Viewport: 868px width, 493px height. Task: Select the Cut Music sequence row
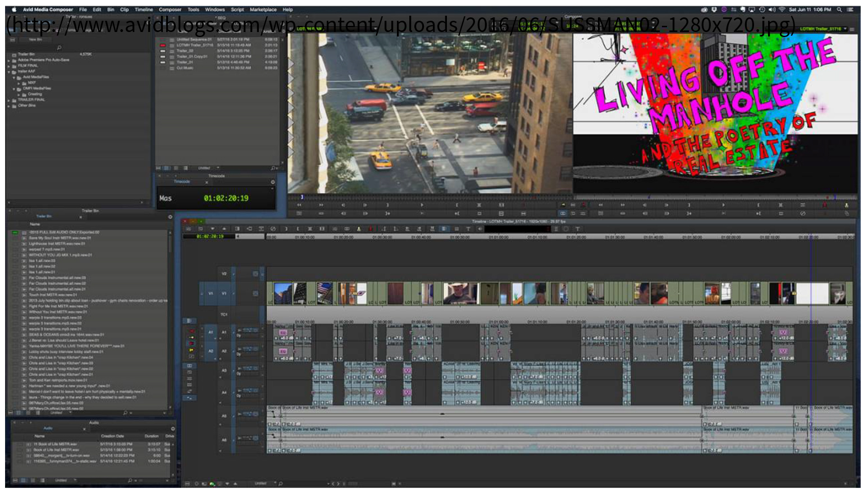pyautogui.click(x=217, y=68)
